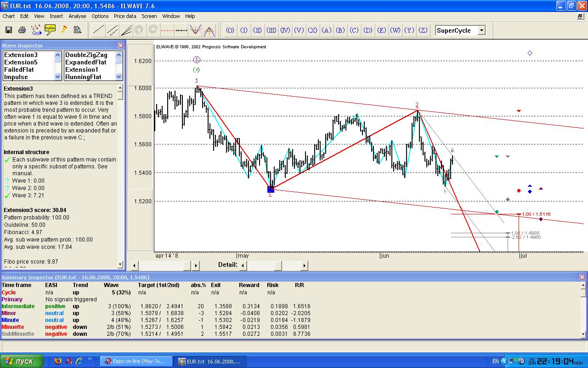Image resolution: width=588 pixels, height=368 pixels.
Task: Launch Opera from quick launch bar
Action: pyautogui.click(x=69, y=361)
